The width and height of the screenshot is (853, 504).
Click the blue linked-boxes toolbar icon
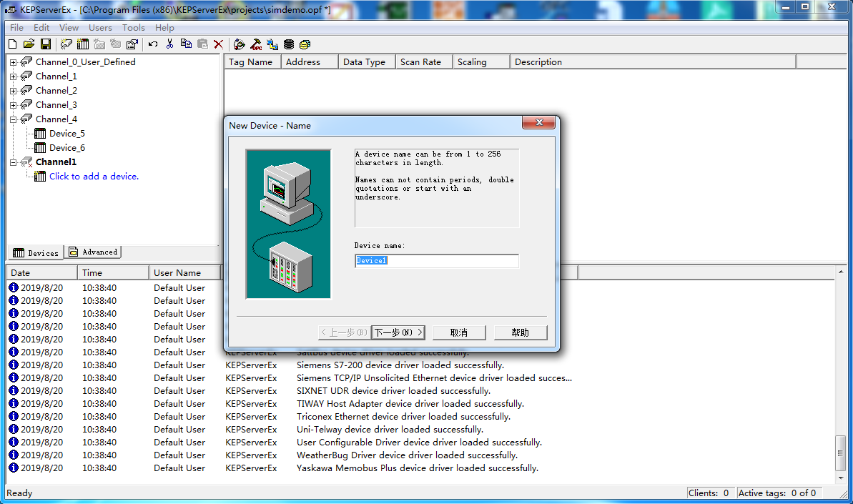272,44
